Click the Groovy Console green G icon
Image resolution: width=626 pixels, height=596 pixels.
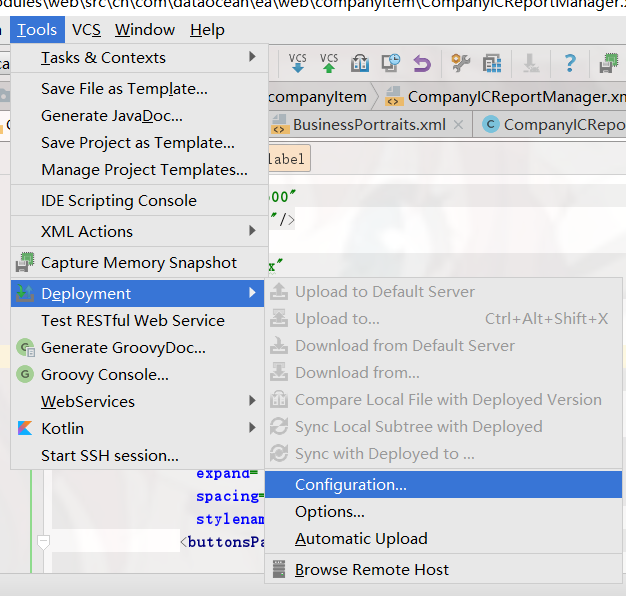25,374
